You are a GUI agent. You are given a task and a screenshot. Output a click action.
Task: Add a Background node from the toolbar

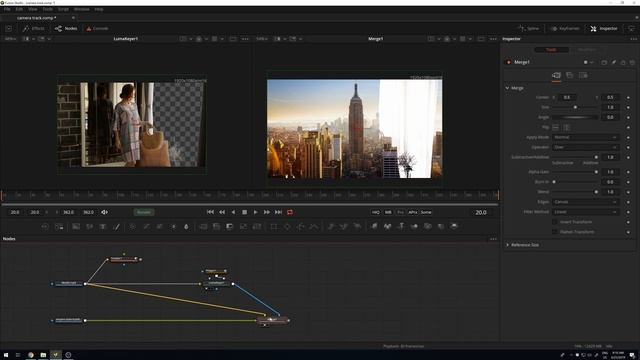pyautogui.click(x=76, y=227)
